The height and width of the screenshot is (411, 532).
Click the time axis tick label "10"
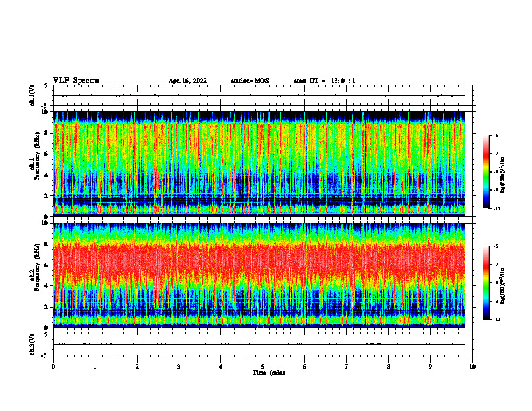[x=472, y=367]
